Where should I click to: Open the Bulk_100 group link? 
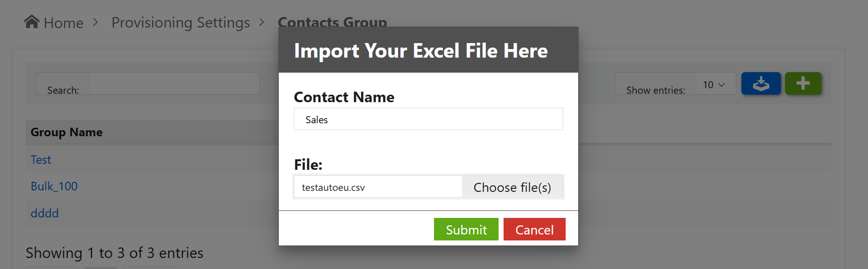point(54,186)
